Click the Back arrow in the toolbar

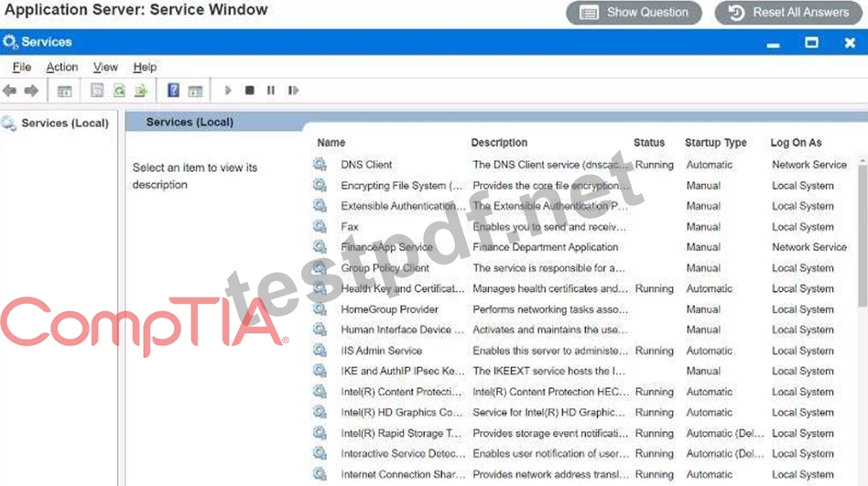pos(9,91)
